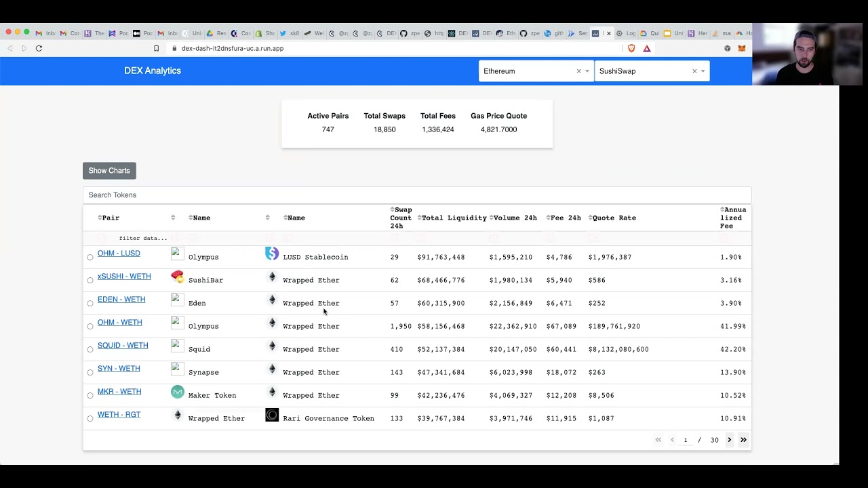Screen dimensions: 868x488
Task: Open the OHM - LUSD pair link
Action: (x=119, y=253)
